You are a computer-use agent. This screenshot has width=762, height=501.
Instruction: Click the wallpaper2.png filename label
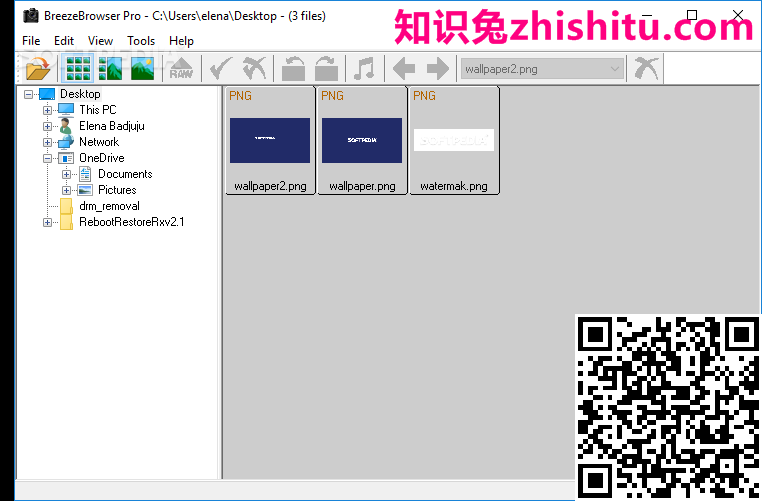tap(270, 186)
